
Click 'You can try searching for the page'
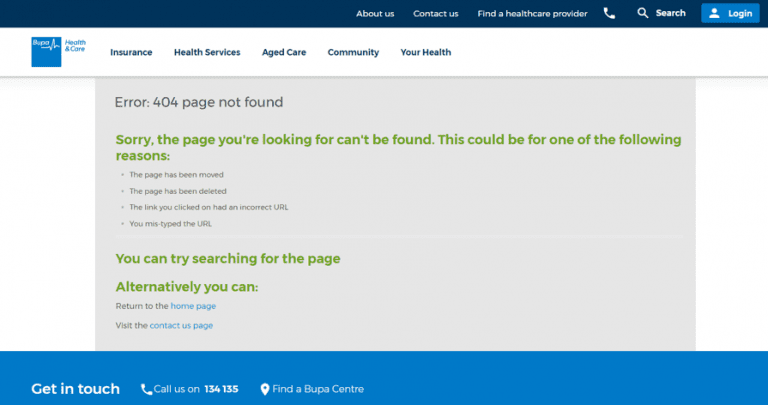tap(228, 259)
